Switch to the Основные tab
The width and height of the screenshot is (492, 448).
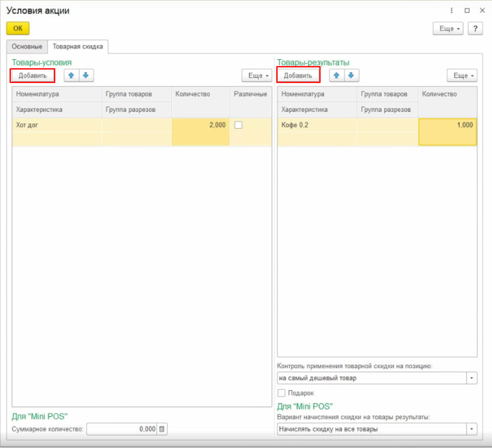27,47
